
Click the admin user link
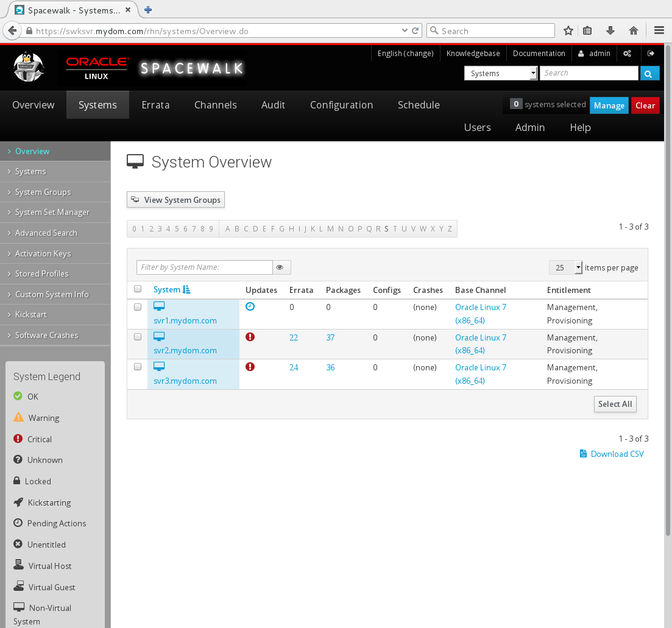pos(594,54)
